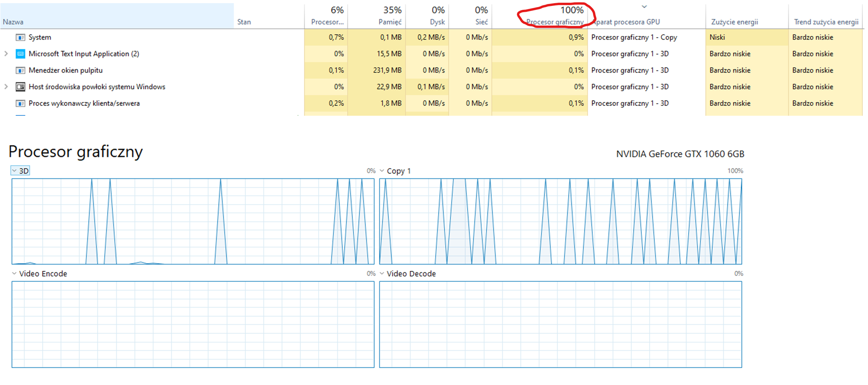
Task: Sort by the Sieć 0% column header
Action: pos(471,16)
